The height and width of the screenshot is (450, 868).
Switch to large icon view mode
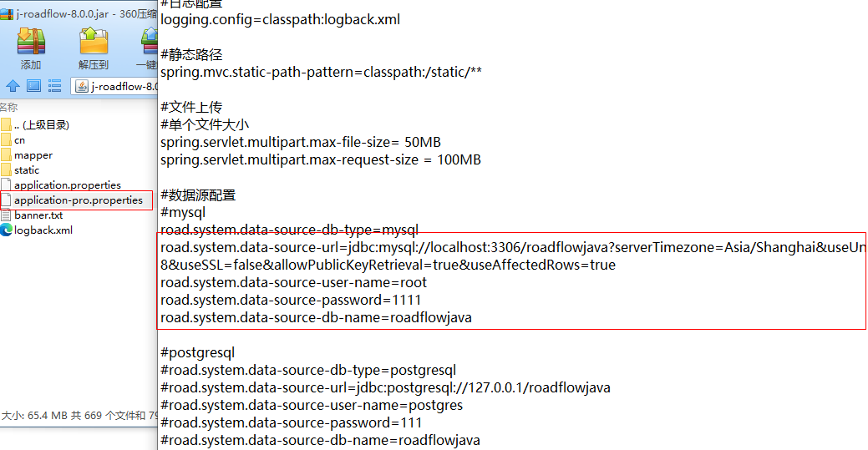[x=33, y=85]
